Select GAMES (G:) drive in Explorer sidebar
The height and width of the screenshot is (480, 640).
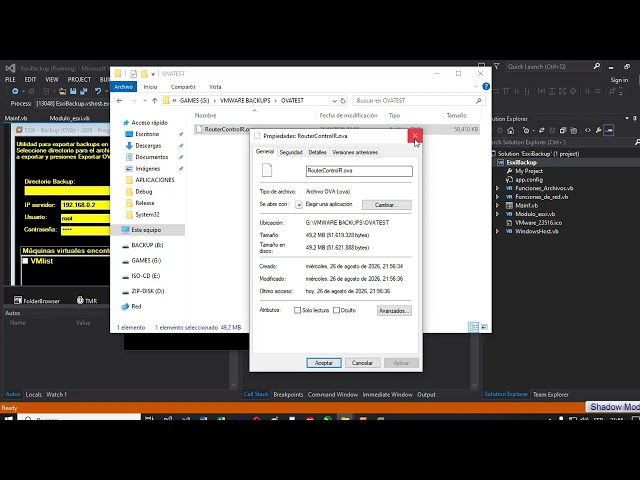pos(146,260)
